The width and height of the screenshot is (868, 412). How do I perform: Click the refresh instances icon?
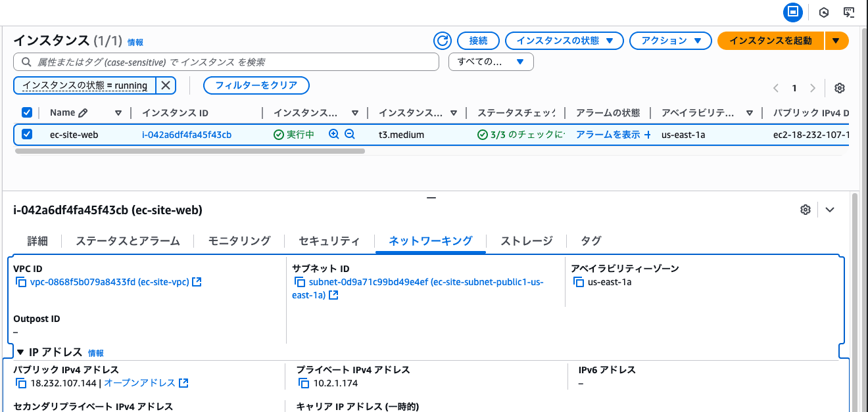(x=442, y=40)
